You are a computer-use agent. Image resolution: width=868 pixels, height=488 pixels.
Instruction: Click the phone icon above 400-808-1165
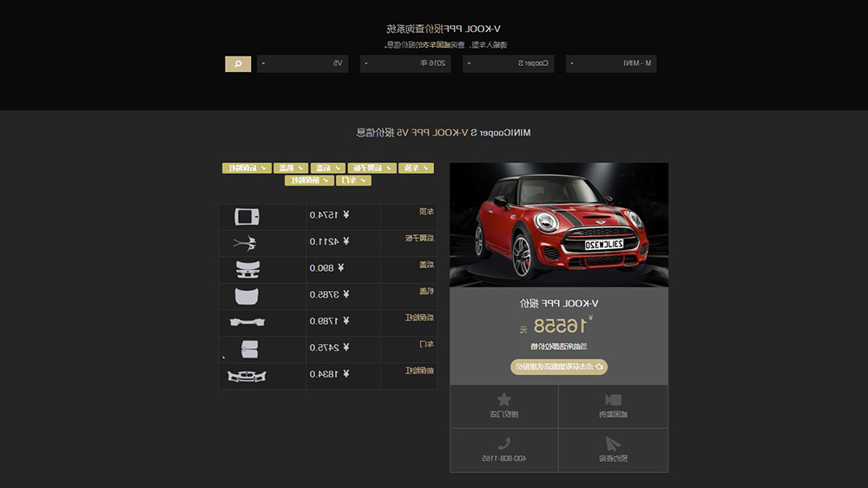(503, 444)
